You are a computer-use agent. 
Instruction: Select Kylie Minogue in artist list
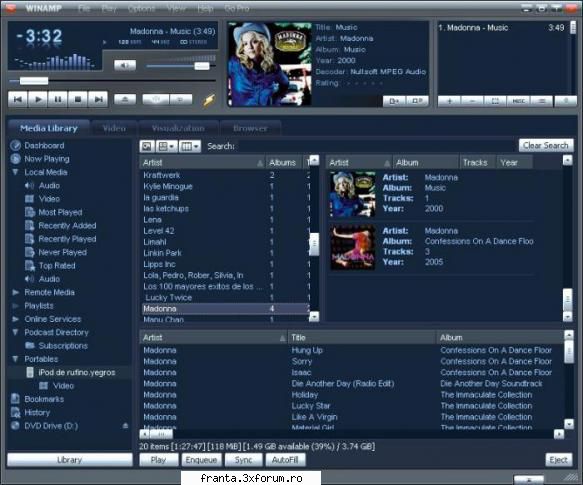(x=168, y=187)
